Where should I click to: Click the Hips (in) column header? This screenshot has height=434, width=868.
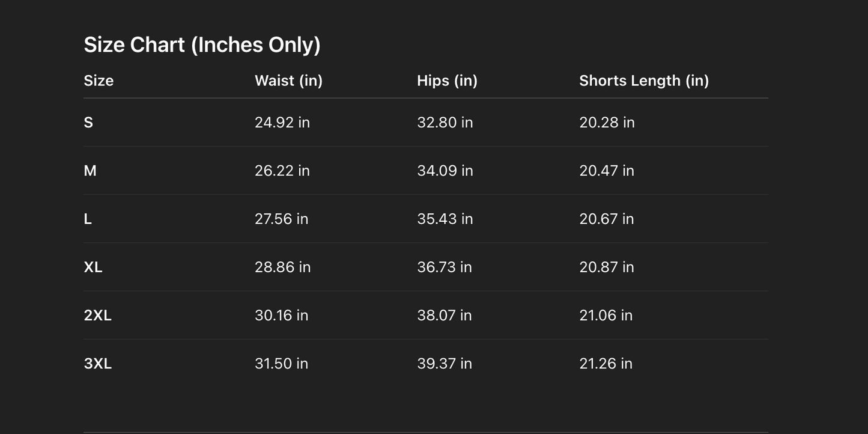click(447, 81)
